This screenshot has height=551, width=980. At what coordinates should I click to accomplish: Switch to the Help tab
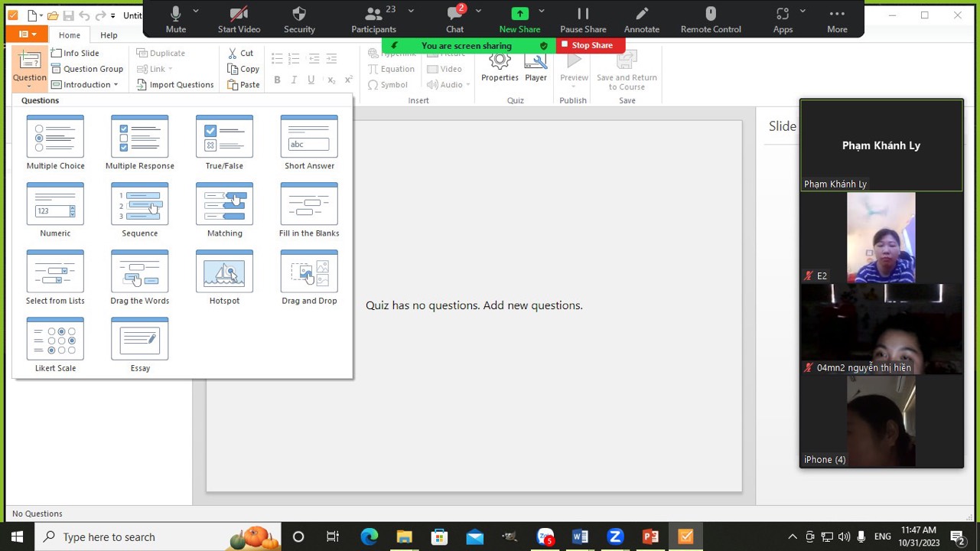pos(109,35)
